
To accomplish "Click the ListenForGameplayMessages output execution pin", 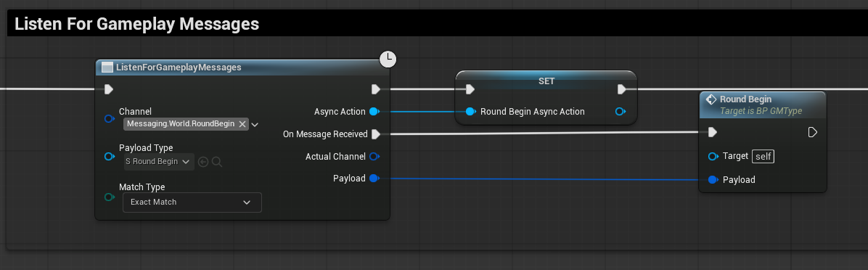I will pos(375,89).
